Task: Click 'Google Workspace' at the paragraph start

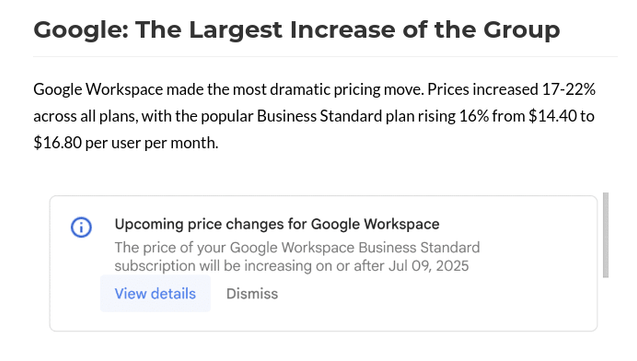Action: click(98, 89)
